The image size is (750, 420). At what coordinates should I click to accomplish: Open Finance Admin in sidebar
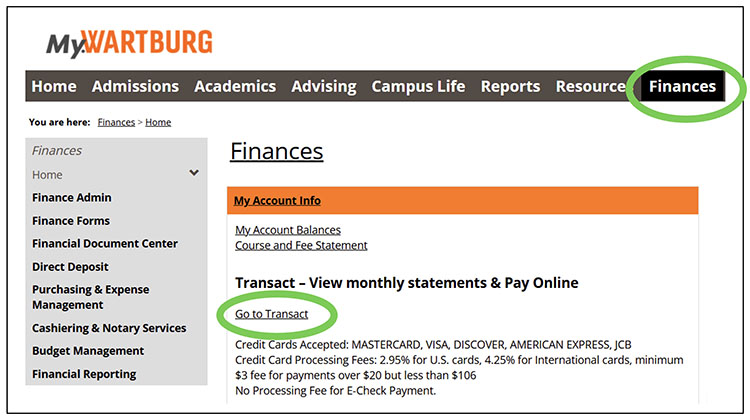pos(72,198)
